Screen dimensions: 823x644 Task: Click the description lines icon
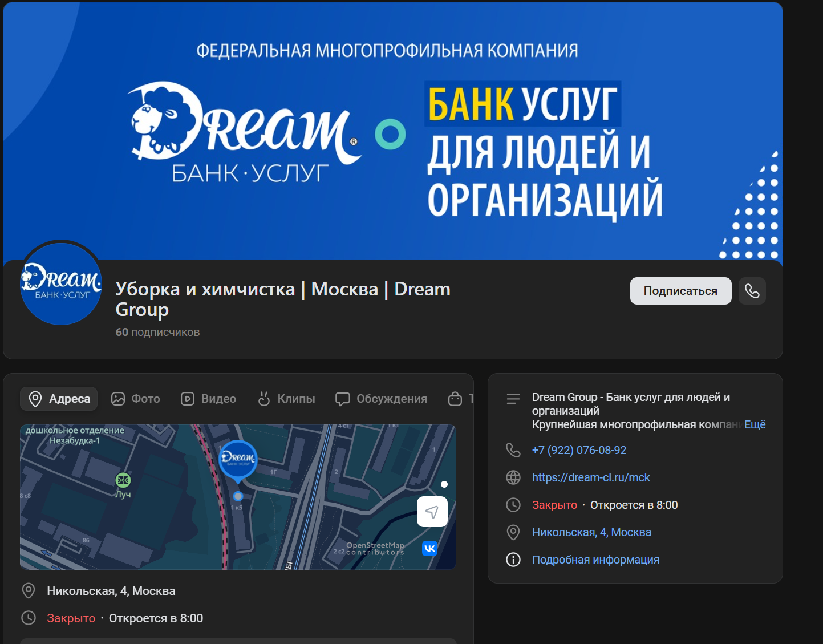[x=513, y=399]
